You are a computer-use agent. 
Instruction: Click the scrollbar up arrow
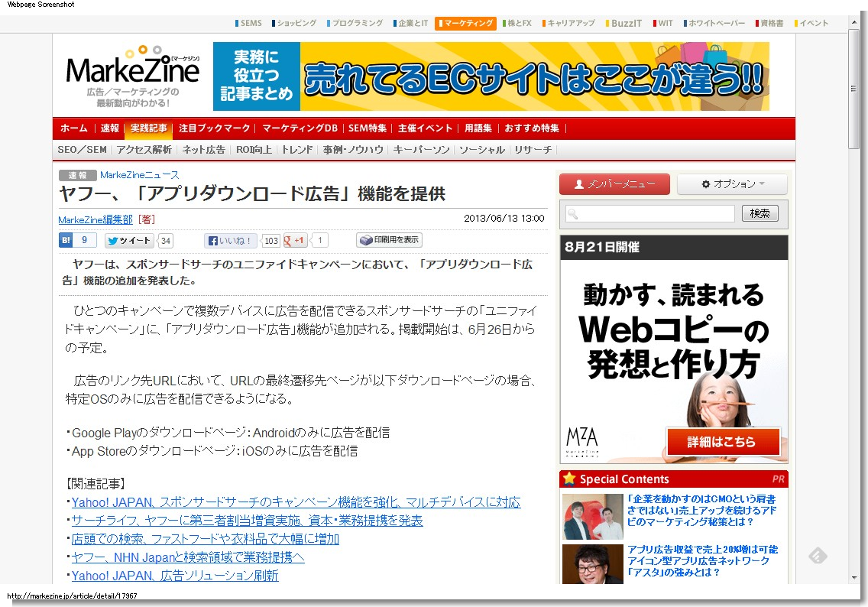click(x=854, y=23)
